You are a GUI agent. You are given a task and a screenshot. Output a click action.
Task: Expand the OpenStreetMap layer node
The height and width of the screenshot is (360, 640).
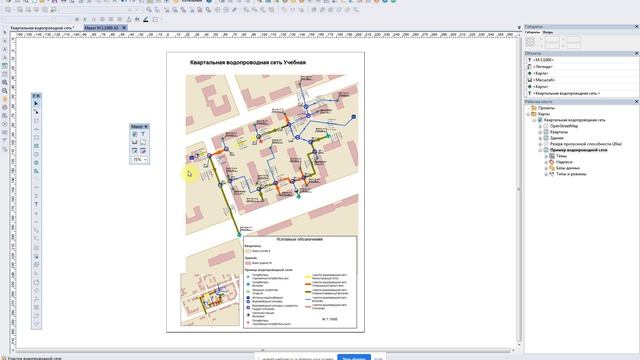[x=540, y=126]
